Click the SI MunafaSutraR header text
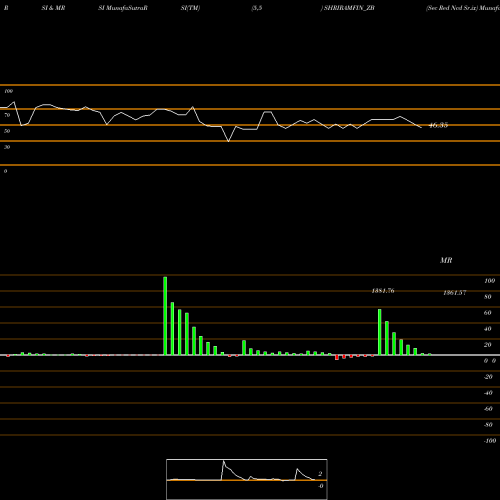The image size is (500, 500). (x=123, y=8)
